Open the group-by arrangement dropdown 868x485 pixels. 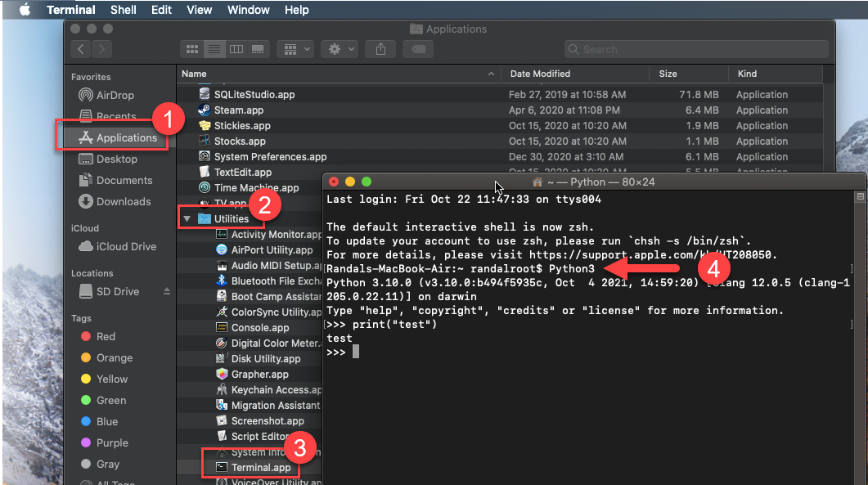(296, 49)
